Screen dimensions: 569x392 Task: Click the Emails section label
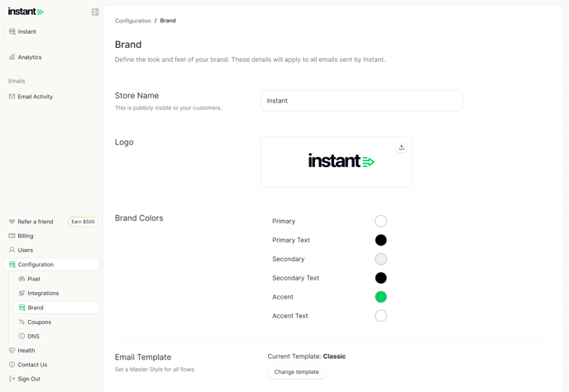click(17, 81)
